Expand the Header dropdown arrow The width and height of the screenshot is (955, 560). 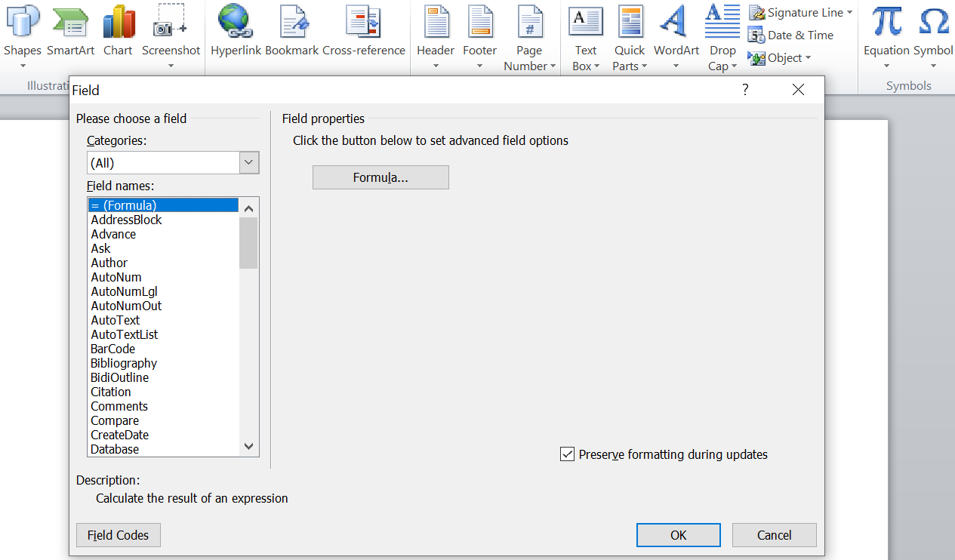[x=436, y=66]
